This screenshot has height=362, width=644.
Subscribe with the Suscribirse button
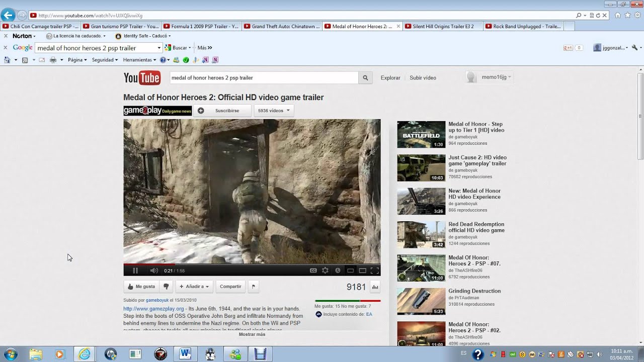point(222,111)
